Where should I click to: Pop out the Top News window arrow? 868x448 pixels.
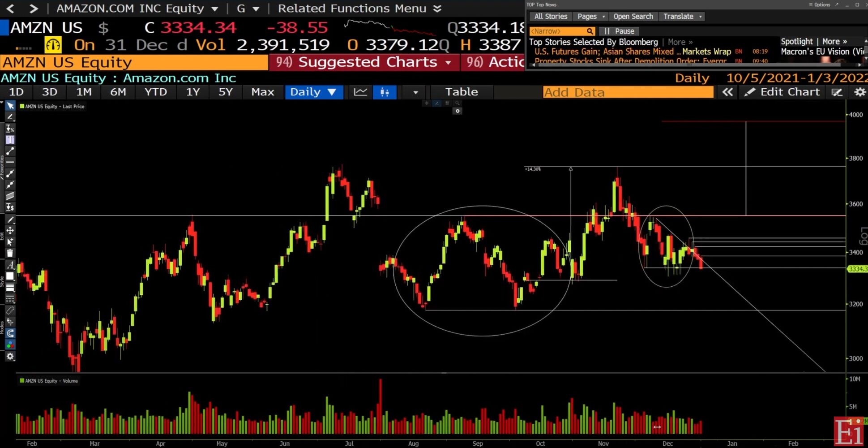(x=837, y=4)
